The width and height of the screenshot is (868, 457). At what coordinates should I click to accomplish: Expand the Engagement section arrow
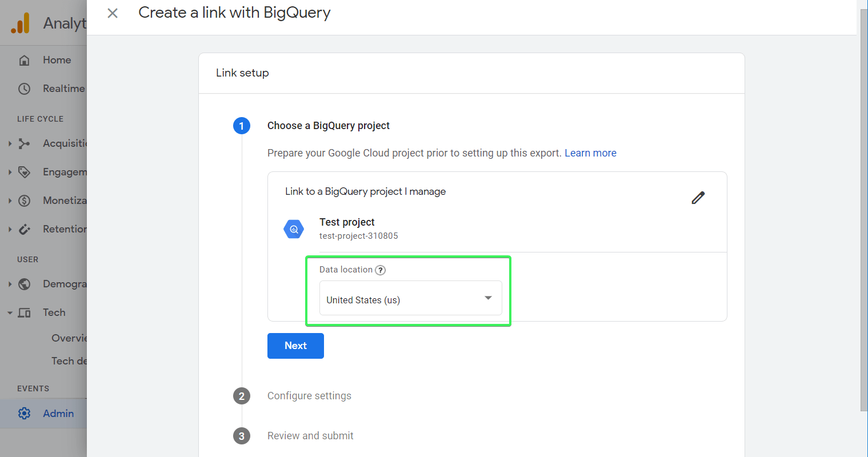pos(10,172)
